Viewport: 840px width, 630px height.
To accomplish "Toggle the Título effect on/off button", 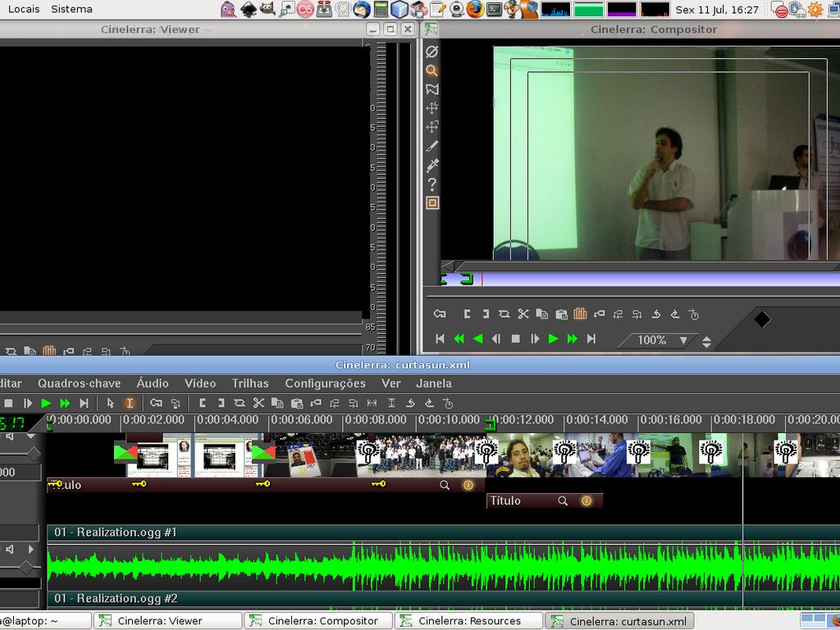I will pyautogui.click(x=586, y=500).
